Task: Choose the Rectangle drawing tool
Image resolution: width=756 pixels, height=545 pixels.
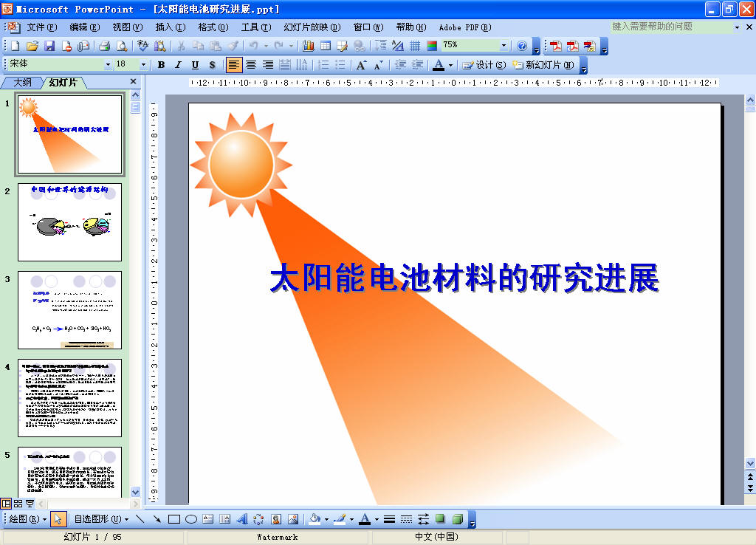Action: [x=174, y=519]
